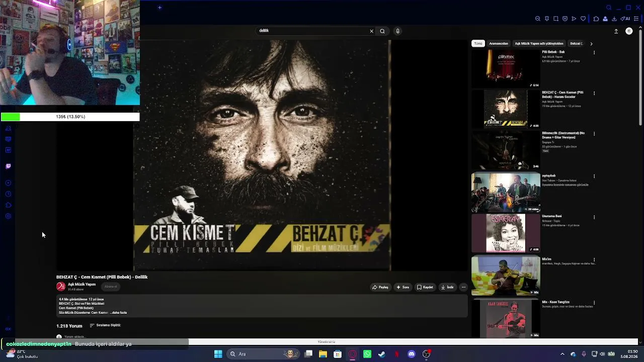Open the browser easy setup menu icon
The image size is (644, 362).
click(636, 19)
